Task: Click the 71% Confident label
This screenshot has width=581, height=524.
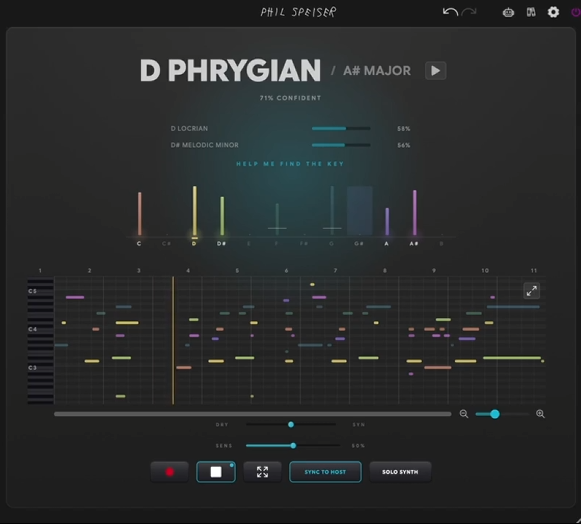Action: [x=290, y=98]
